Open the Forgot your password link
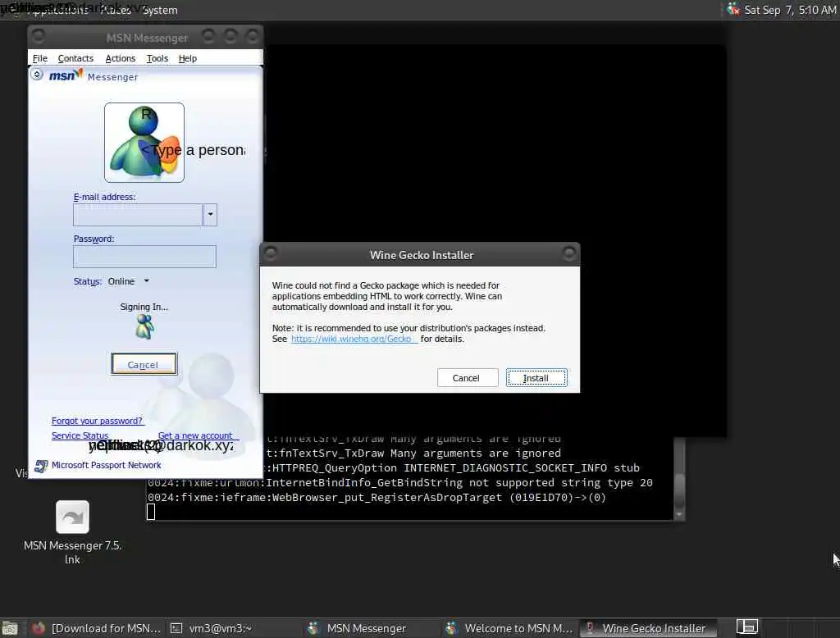This screenshot has width=840, height=638. point(97,421)
